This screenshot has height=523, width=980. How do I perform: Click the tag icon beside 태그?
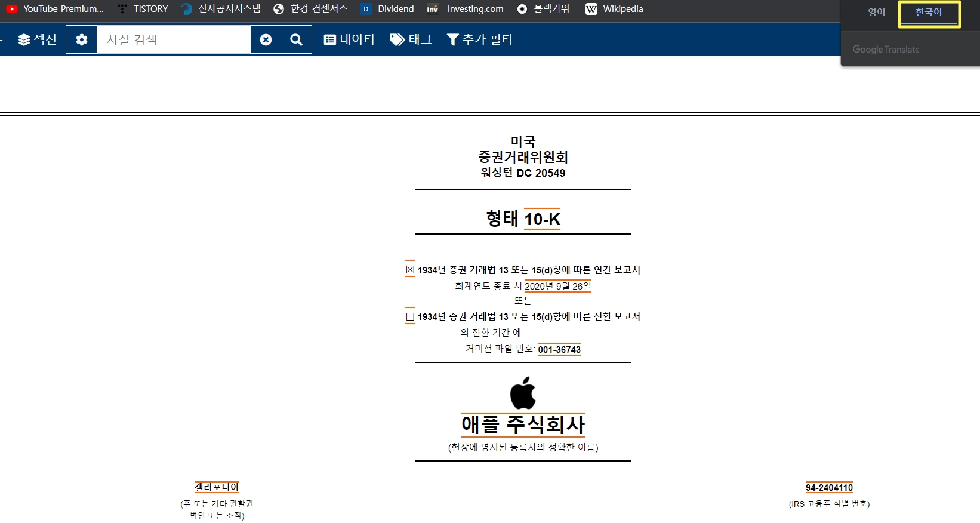point(397,39)
